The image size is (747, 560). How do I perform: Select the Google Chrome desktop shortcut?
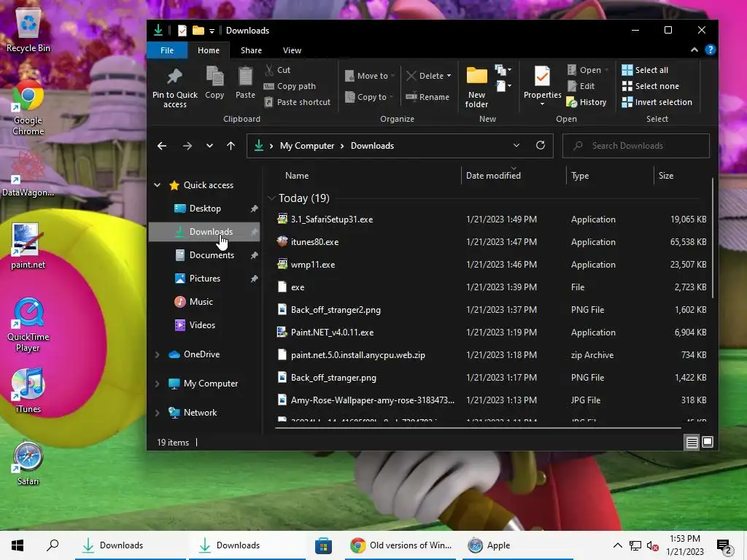point(28,109)
